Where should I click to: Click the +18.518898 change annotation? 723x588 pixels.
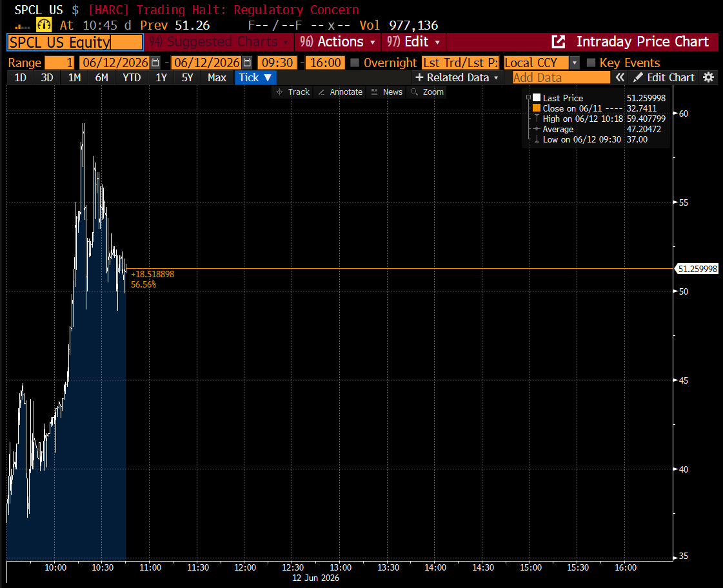tap(153, 274)
